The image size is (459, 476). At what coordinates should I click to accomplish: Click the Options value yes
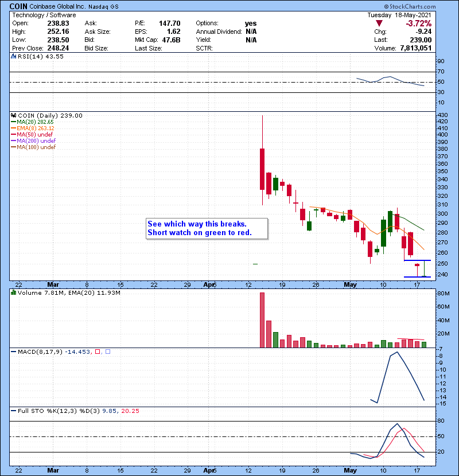(251, 24)
